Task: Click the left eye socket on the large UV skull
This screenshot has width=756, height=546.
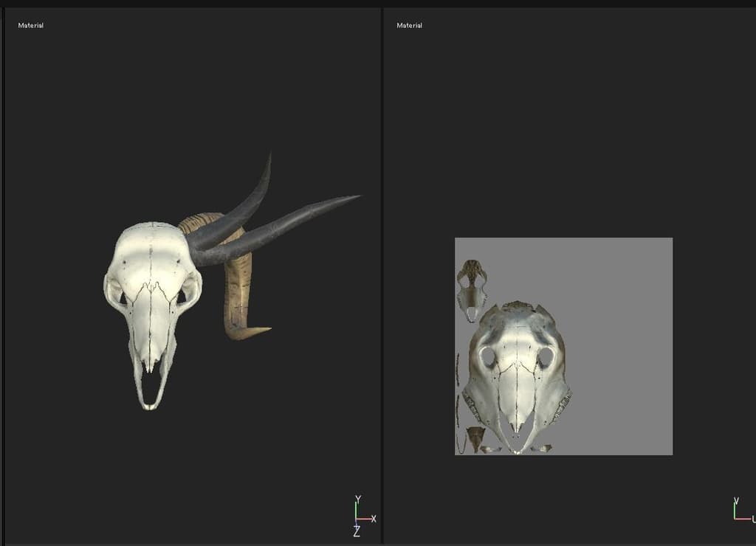Action: (488, 358)
